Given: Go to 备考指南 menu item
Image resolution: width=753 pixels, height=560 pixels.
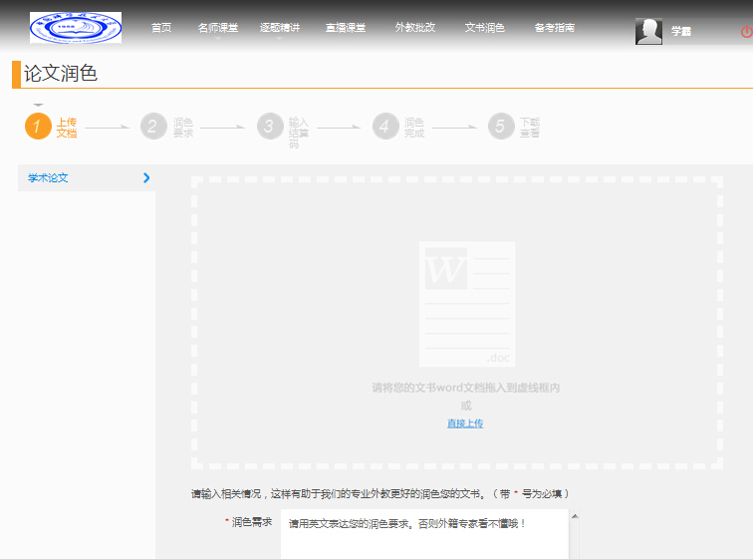Looking at the screenshot, I should 554,28.
